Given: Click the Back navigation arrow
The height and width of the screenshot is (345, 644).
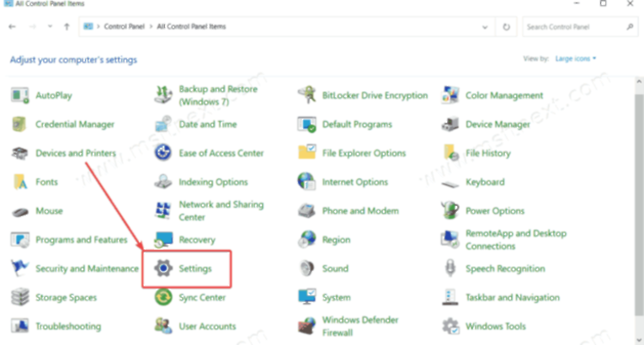Looking at the screenshot, I should pyautogui.click(x=13, y=27).
